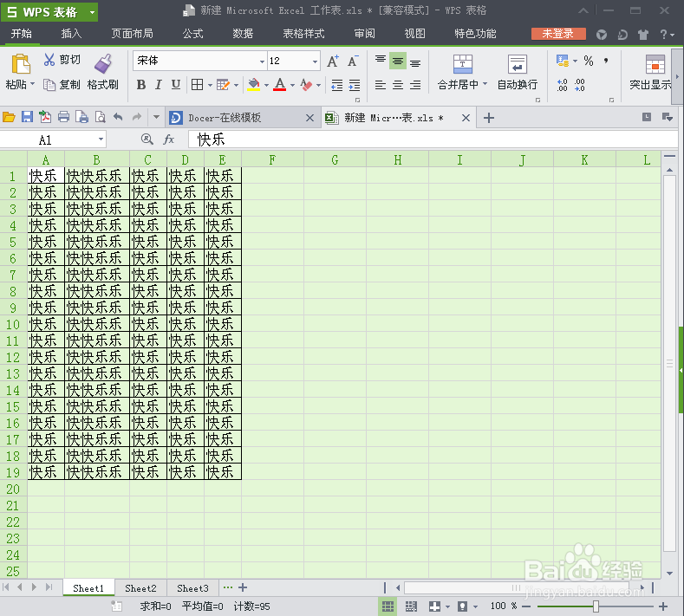Toggle underline formatting
The height and width of the screenshot is (616, 684).
[176, 85]
